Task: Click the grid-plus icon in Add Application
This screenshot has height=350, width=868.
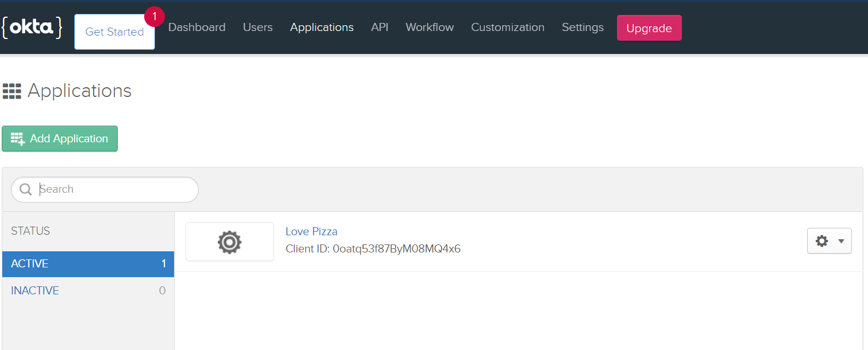Action: [x=18, y=139]
